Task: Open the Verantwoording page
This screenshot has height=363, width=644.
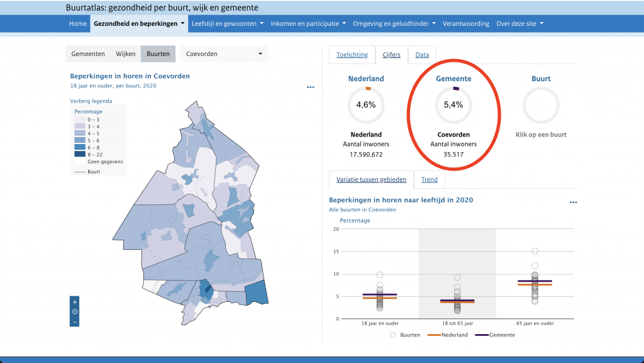Action: (x=466, y=23)
